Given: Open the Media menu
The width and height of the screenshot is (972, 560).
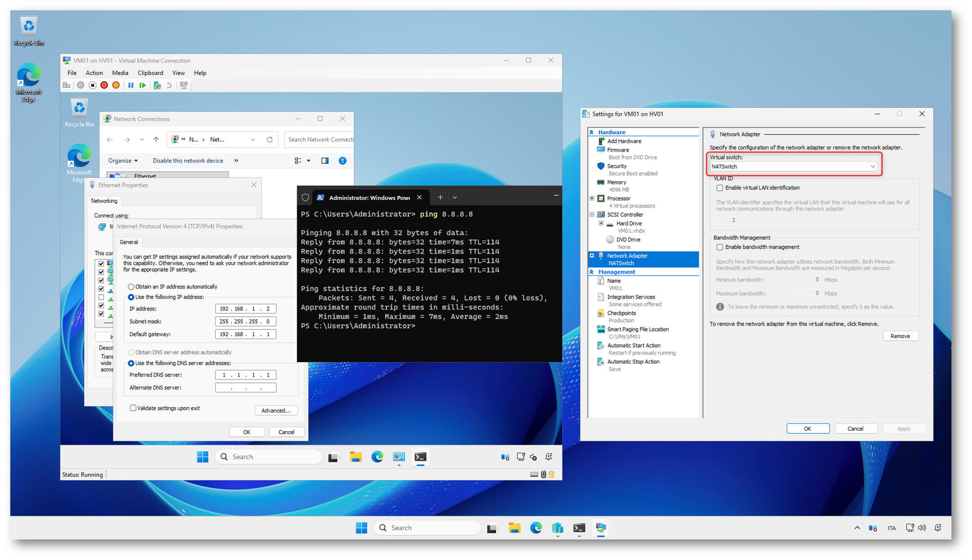Looking at the screenshot, I should 120,73.
